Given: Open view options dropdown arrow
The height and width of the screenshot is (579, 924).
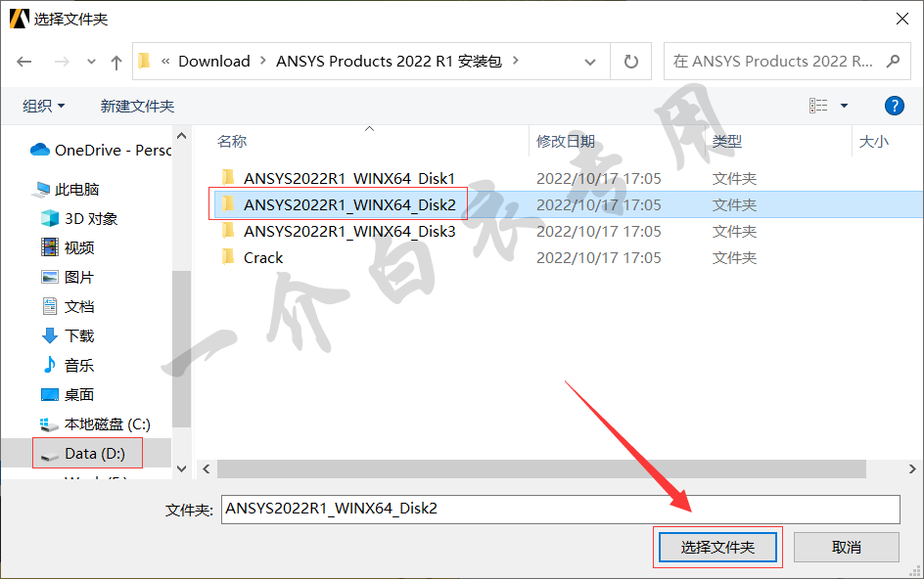Looking at the screenshot, I should point(844,106).
